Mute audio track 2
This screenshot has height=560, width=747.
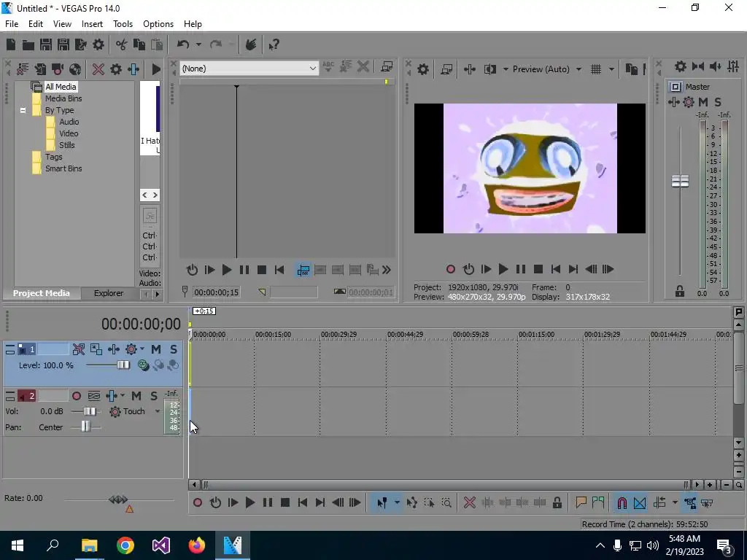click(136, 396)
